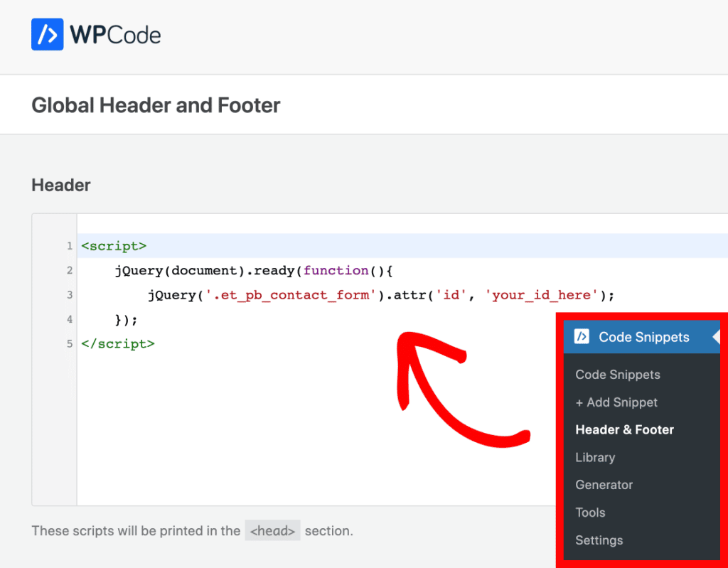Go to Library menu item
The width and height of the screenshot is (728, 568).
(x=595, y=458)
